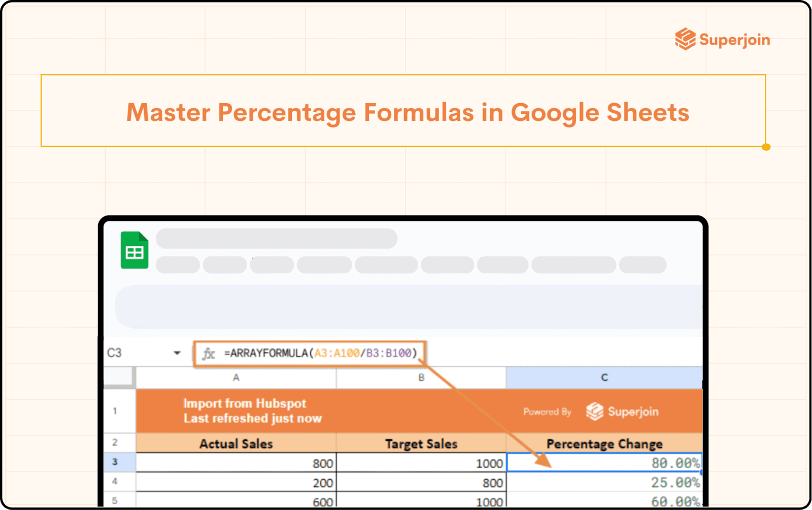Click the Actual Sales header cell

coord(236,443)
